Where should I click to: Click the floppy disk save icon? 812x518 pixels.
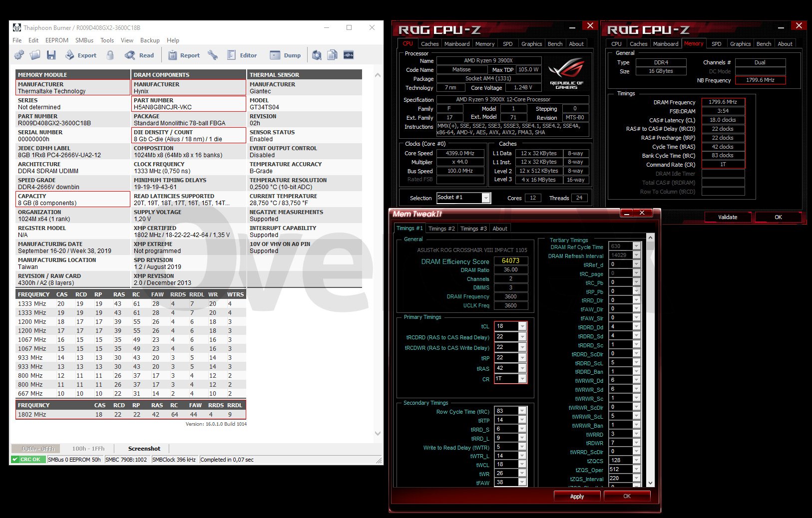(51, 55)
